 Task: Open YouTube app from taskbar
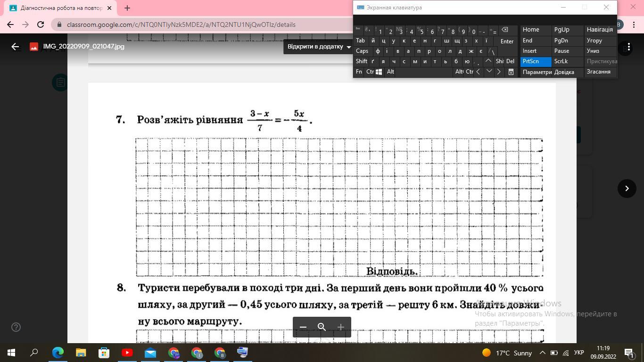[127, 353]
